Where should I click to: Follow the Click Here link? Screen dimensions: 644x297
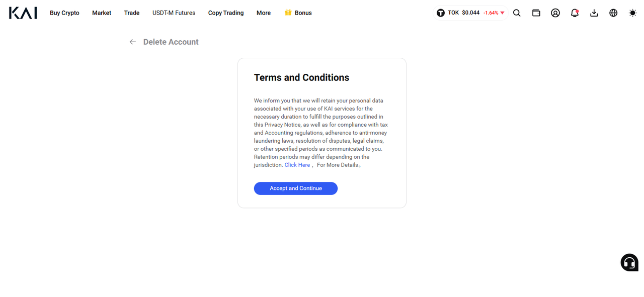[297, 165]
